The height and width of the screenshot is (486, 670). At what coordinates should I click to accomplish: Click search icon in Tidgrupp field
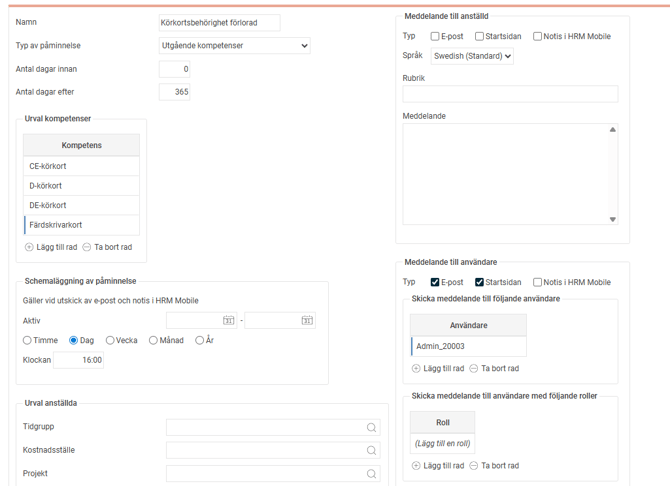371,427
